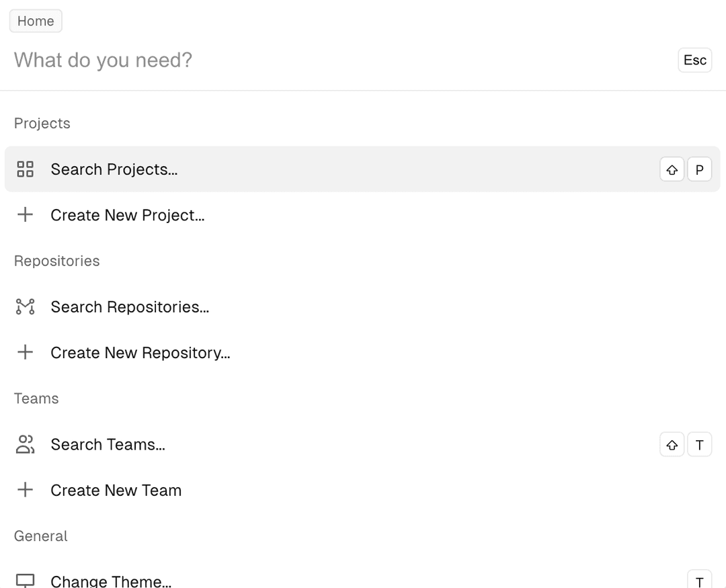Screen dimensions: 726x588
Task: Click the Shift key icon on Search Teams row
Action: click(672, 445)
